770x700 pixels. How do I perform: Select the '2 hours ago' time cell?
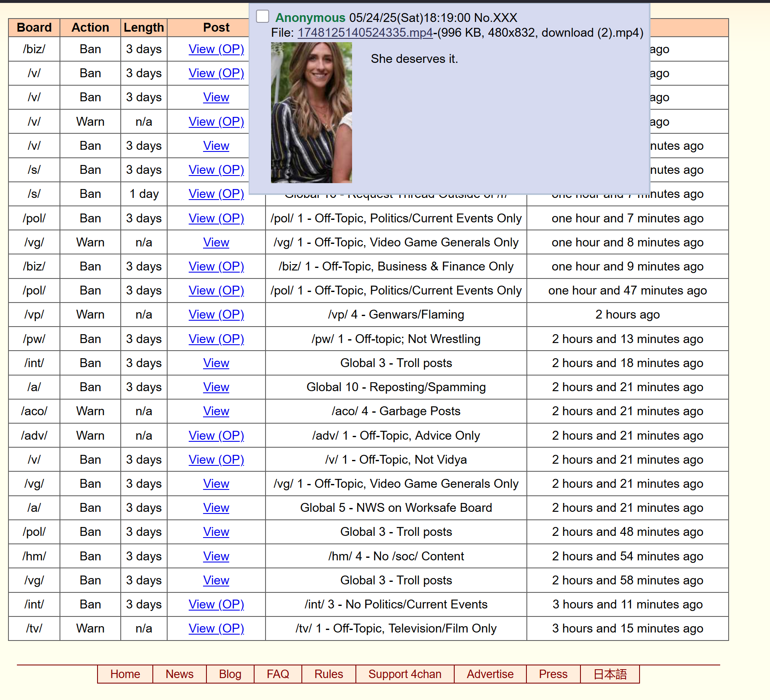tap(628, 314)
